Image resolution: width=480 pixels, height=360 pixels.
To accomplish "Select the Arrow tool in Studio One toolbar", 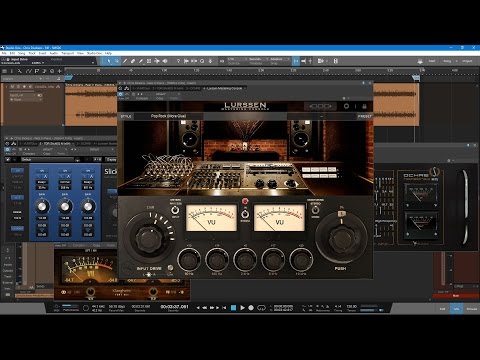I will (x=108, y=61).
